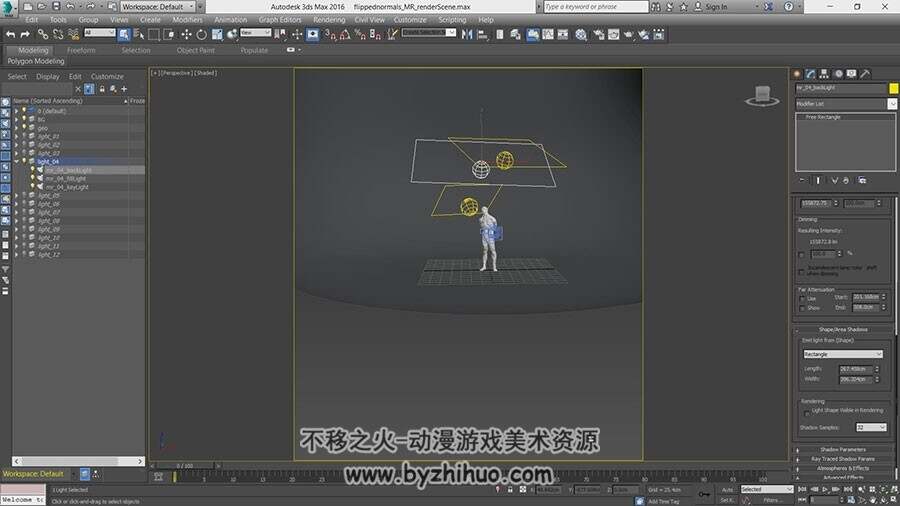This screenshot has width=900, height=506.
Task: Open the Hierarchy command panel tab
Action: pos(824,74)
